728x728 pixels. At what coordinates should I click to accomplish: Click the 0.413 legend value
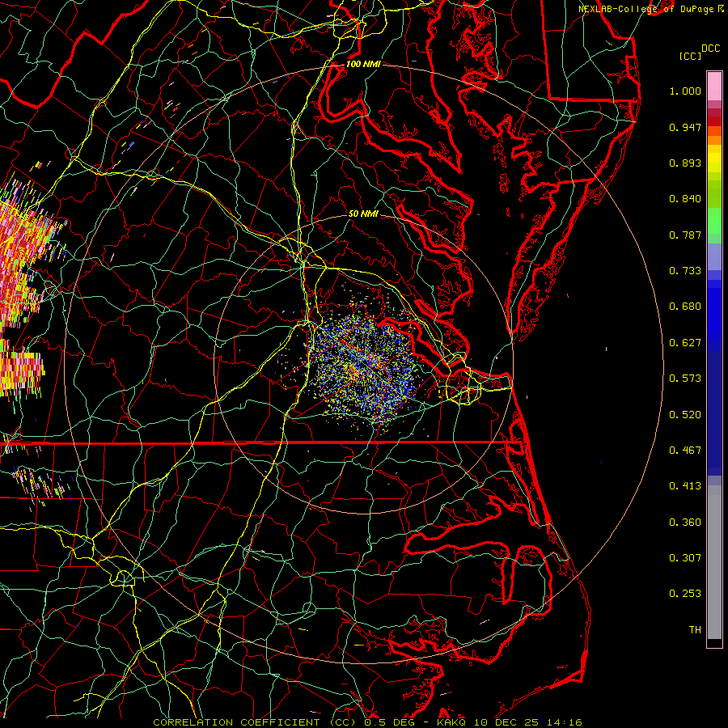685,486
